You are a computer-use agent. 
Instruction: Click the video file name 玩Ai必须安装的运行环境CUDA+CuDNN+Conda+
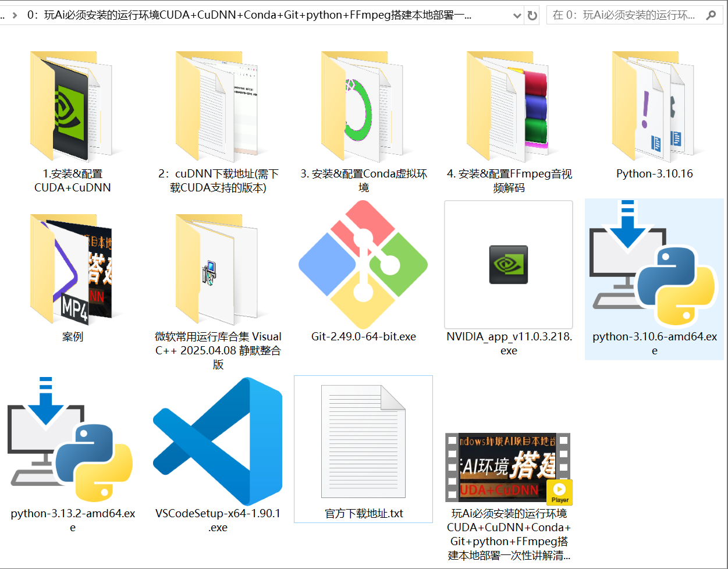click(x=509, y=535)
